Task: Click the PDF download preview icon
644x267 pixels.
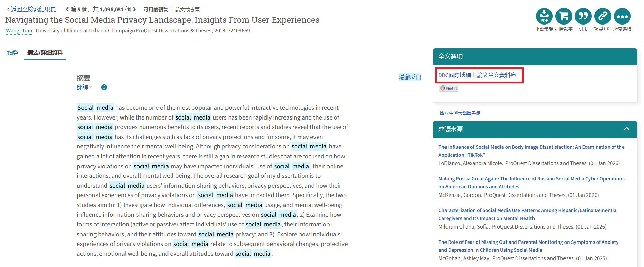Action: tap(544, 16)
